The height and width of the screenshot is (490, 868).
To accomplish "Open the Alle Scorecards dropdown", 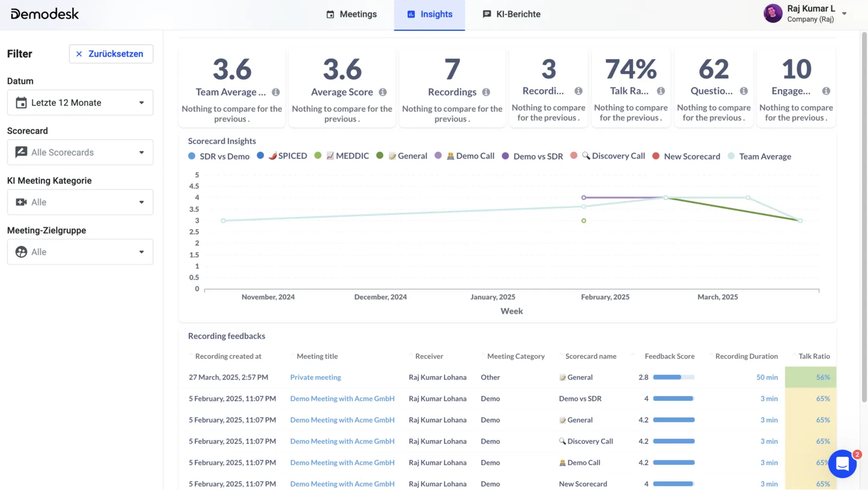I will coord(80,152).
